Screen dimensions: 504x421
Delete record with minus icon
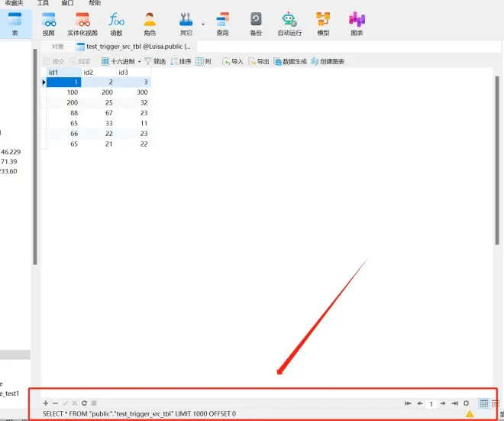(x=55, y=403)
